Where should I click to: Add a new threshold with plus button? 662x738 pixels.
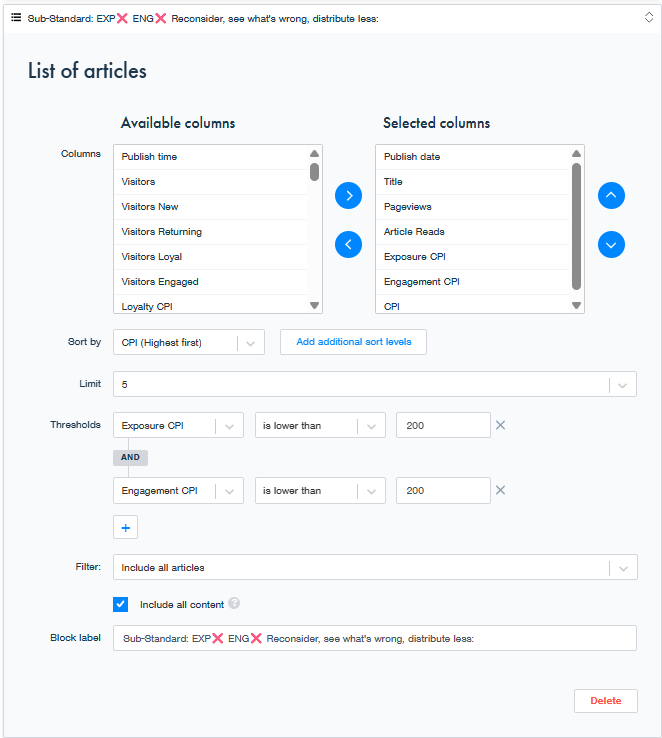click(x=126, y=527)
